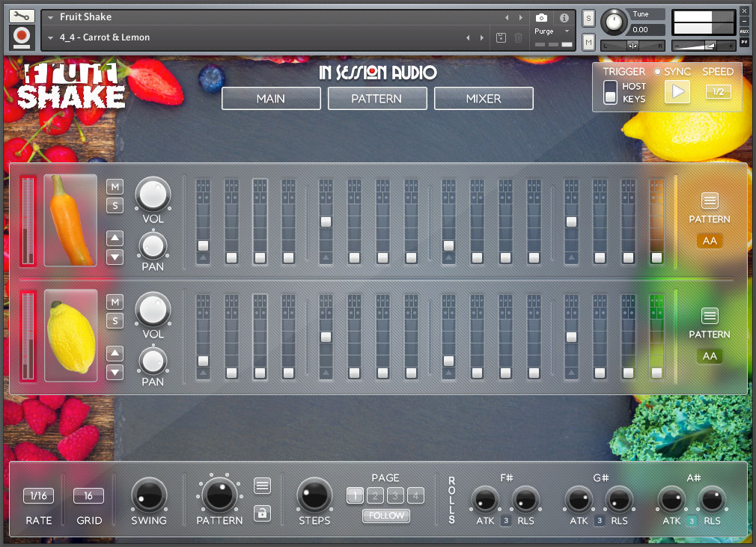This screenshot has width=756, height=547.
Task: Open carrot track pattern menu icon
Action: pyautogui.click(x=710, y=201)
